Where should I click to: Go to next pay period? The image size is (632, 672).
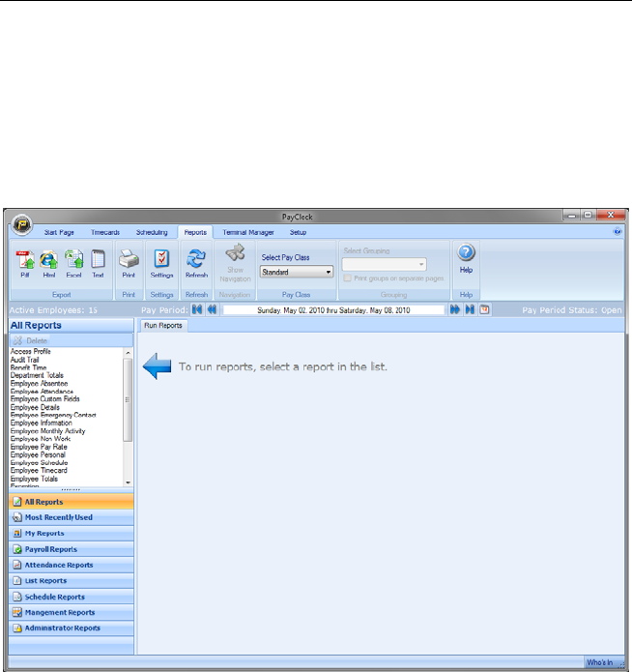point(454,309)
